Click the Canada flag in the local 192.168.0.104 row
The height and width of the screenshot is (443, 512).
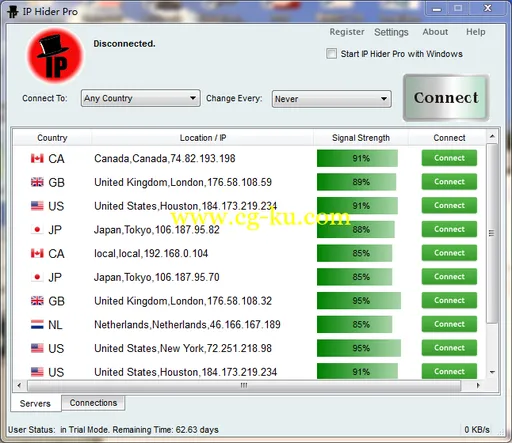(37, 253)
